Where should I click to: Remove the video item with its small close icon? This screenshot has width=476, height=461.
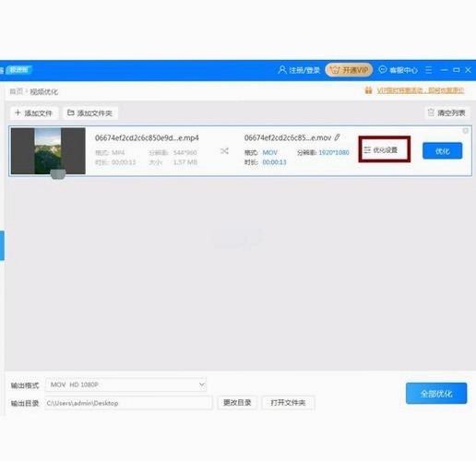(x=466, y=131)
